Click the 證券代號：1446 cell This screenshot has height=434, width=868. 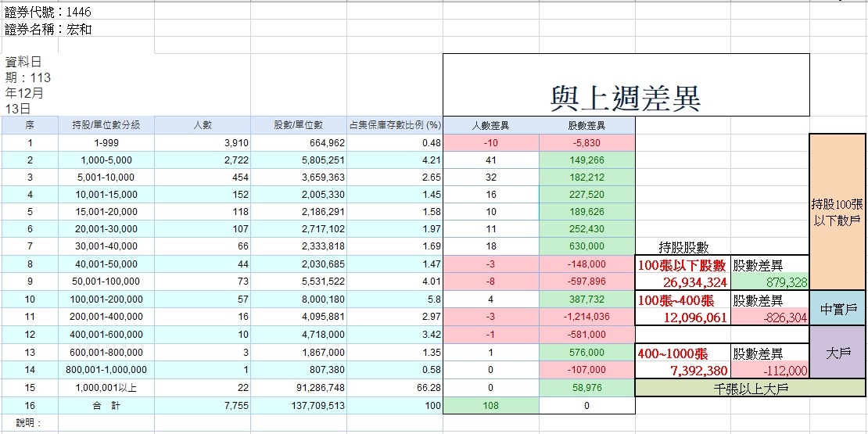[49, 11]
